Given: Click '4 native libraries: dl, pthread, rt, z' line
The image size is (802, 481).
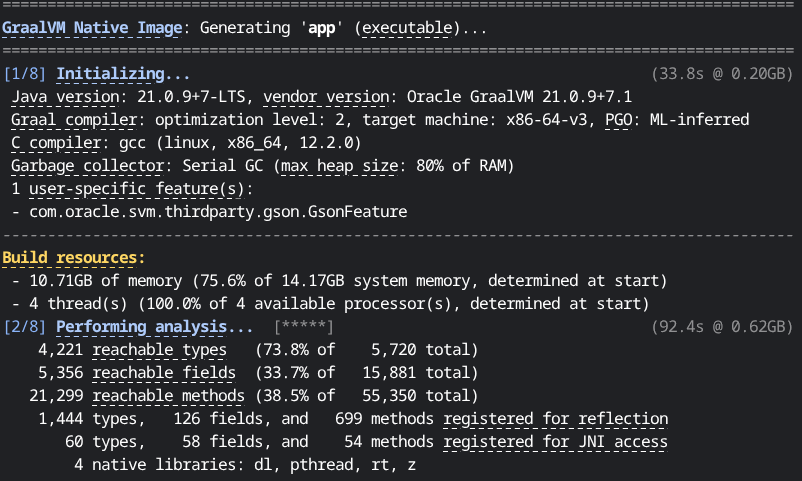Looking at the screenshot, I should [x=245, y=465].
